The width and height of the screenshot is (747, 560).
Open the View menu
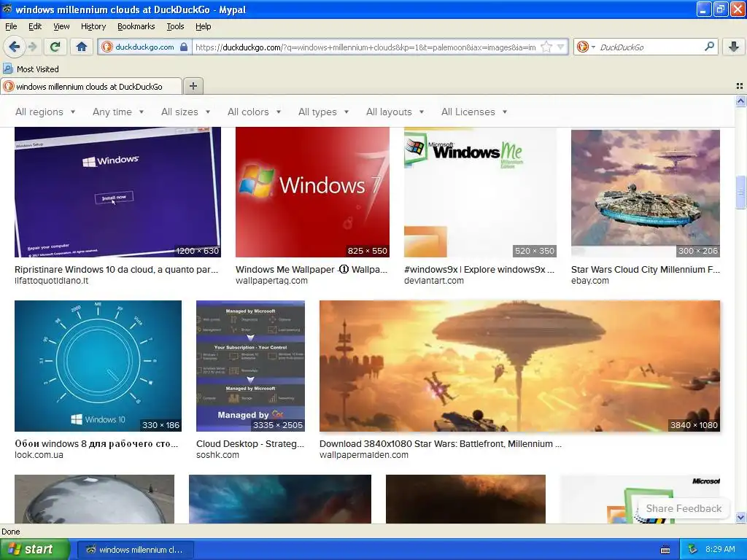tap(61, 26)
